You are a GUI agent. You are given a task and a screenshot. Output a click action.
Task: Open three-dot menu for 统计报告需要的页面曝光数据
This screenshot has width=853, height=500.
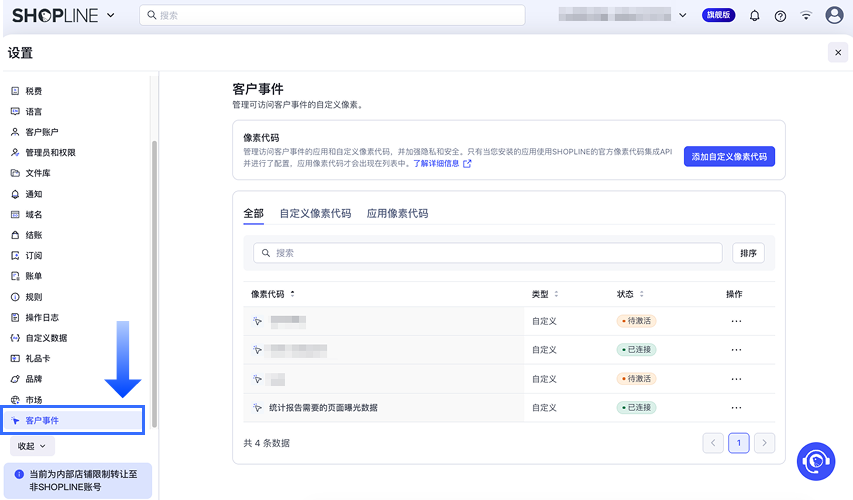pos(736,408)
